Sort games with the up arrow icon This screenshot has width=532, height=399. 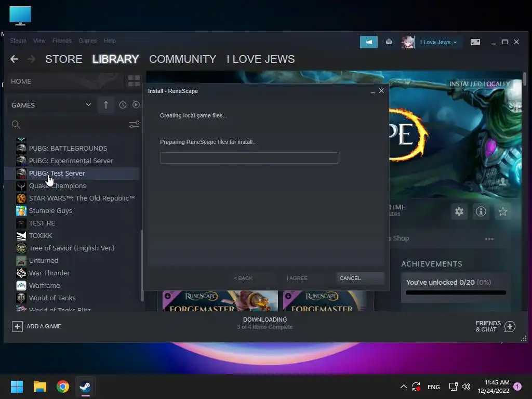pyautogui.click(x=106, y=105)
